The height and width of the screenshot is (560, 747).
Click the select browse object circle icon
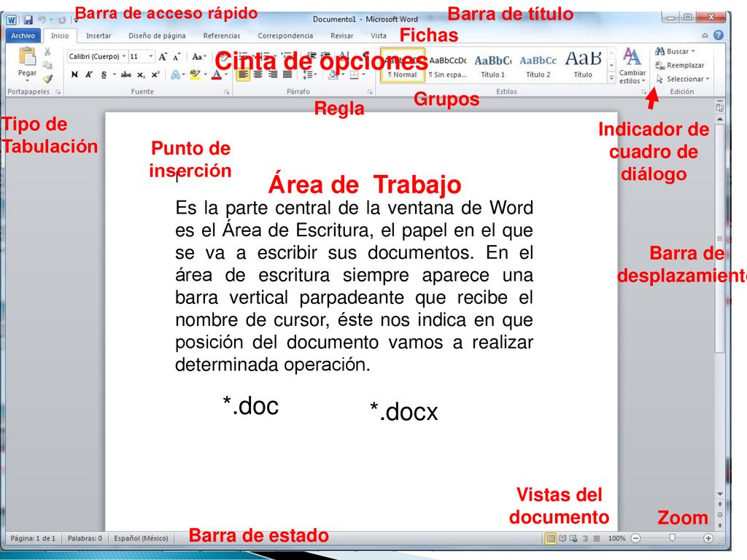[720, 515]
